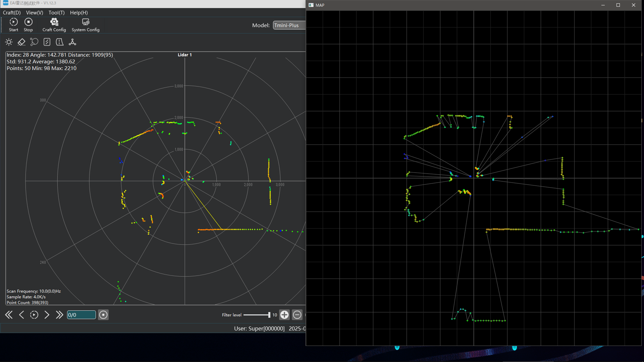Click the Start scan button
This screenshot has width=644, height=362.
(13, 25)
